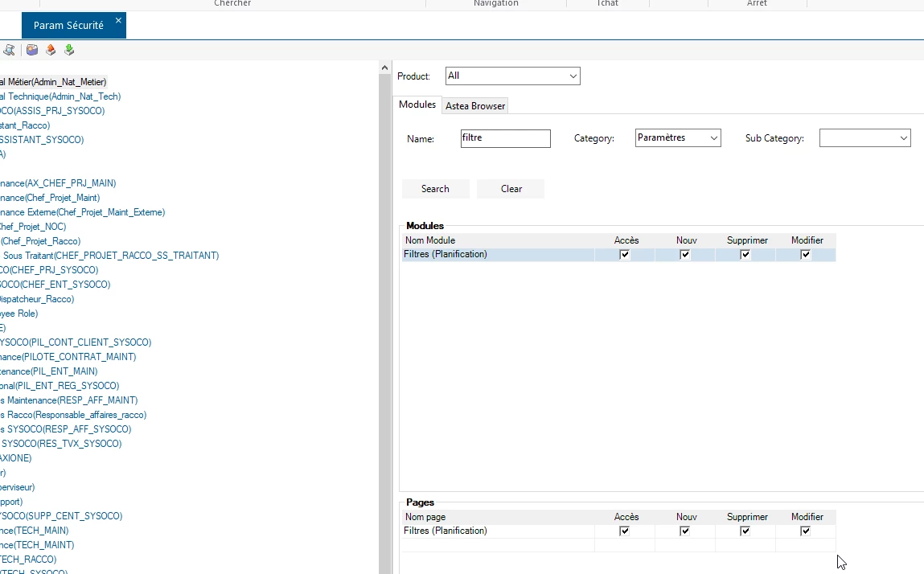Click the blue box toolbar icon

click(x=32, y=50)
